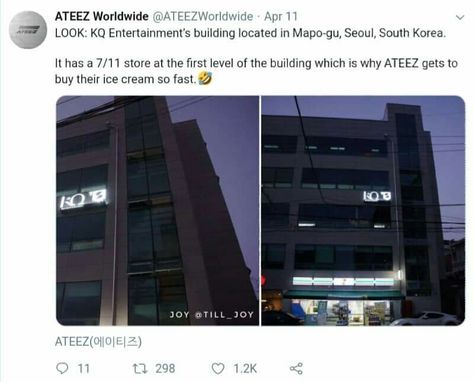
Task: Open the ATEEZ(에이티즈) topic label
Action: (98, 342)
